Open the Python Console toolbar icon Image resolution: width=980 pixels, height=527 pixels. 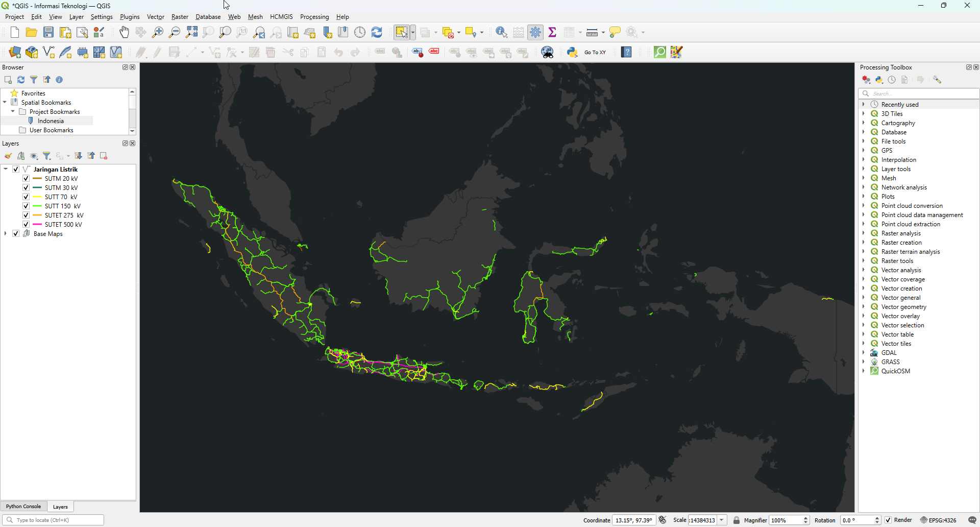(572, 52)
